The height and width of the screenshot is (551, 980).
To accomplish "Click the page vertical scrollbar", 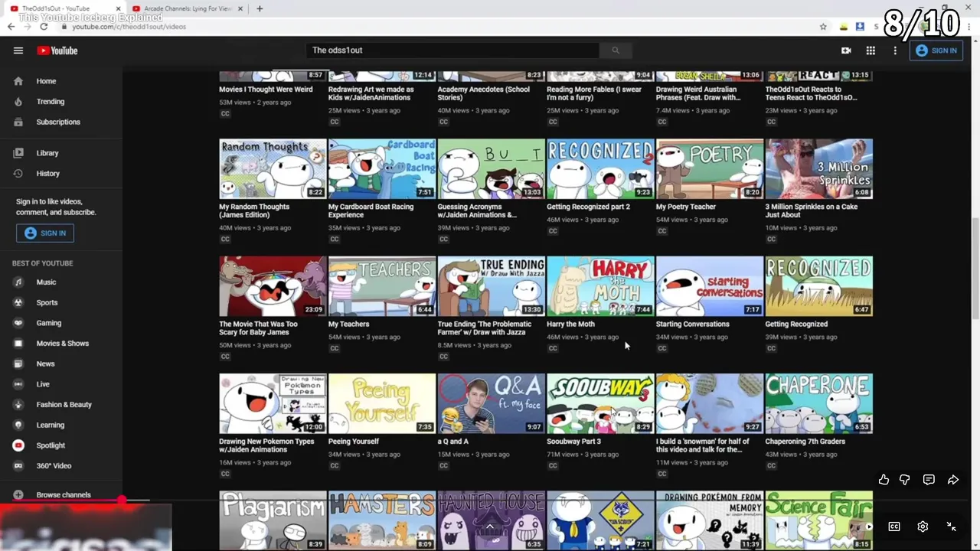I will point(975,268).
